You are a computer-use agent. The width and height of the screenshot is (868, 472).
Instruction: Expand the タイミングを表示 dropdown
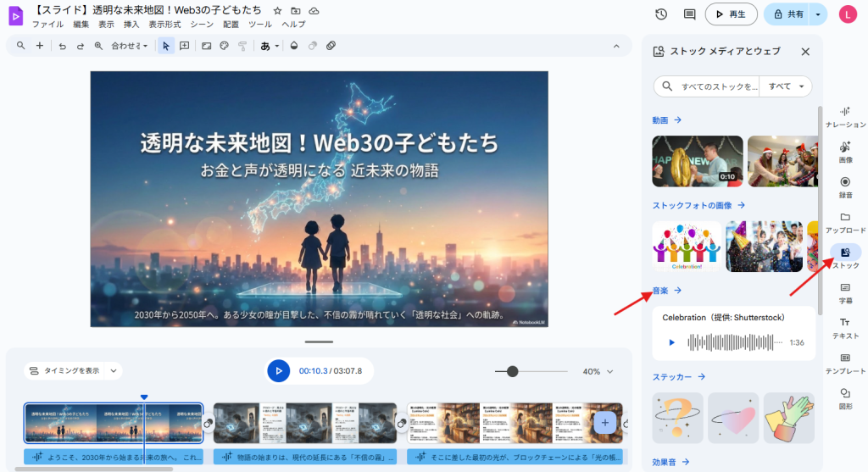pos(73,370)
